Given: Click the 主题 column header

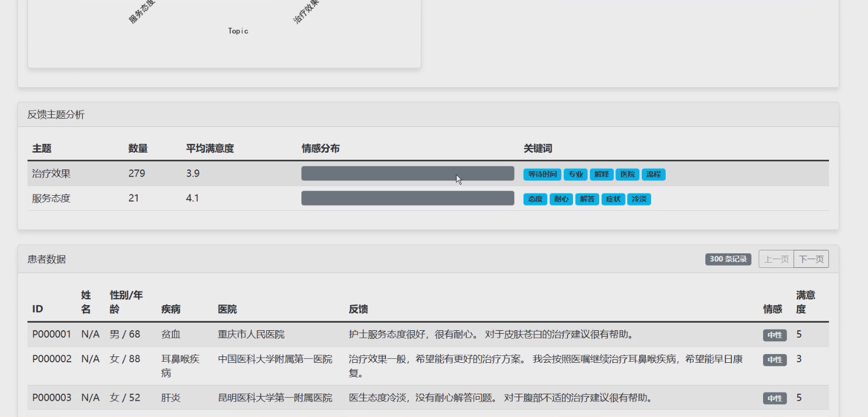Looking at the screenshot, I should pyautogui.click(x=42, y=149).
